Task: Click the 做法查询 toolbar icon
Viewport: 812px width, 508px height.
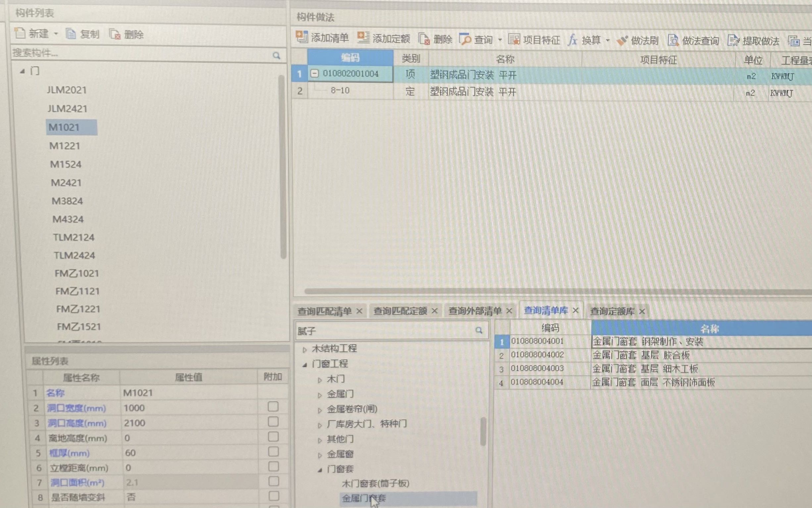Action: pyautogui.click(x=673, y=41)
